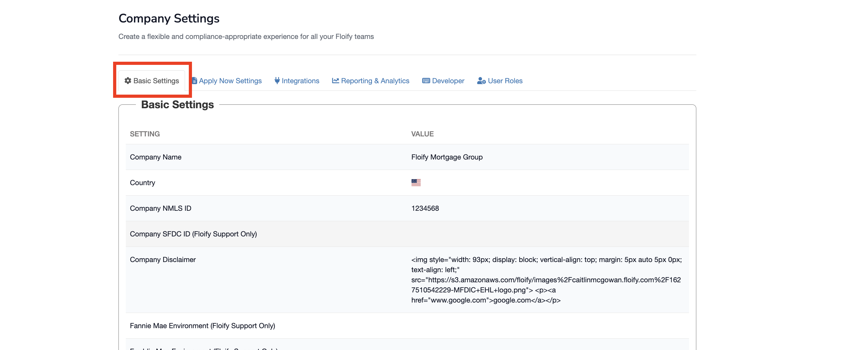Viewport: 868px width, 350px height.
Task: Click the Company Name setting row
Action: tap(156, 157)
